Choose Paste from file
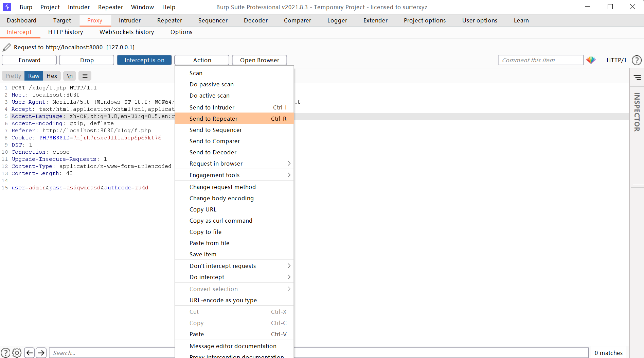 click(x=234, y=243)
